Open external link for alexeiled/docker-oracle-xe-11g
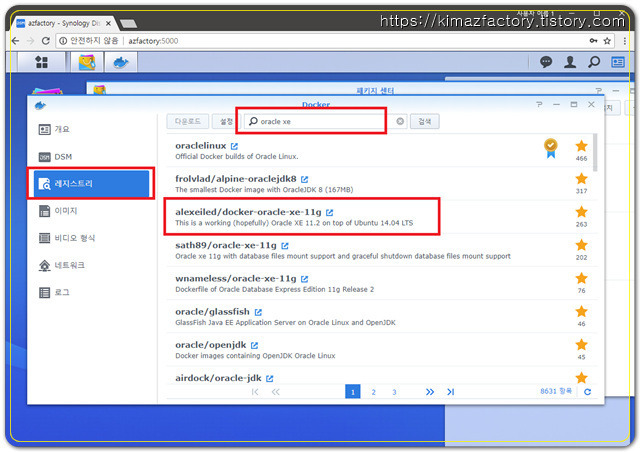Viewport: 640px width, 452px height. pos(329,212)
